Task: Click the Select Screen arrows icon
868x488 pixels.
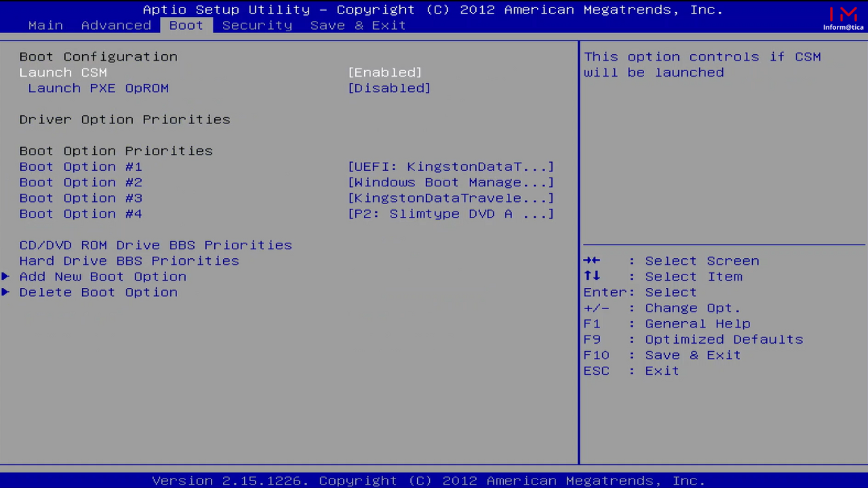Action: 592,260
